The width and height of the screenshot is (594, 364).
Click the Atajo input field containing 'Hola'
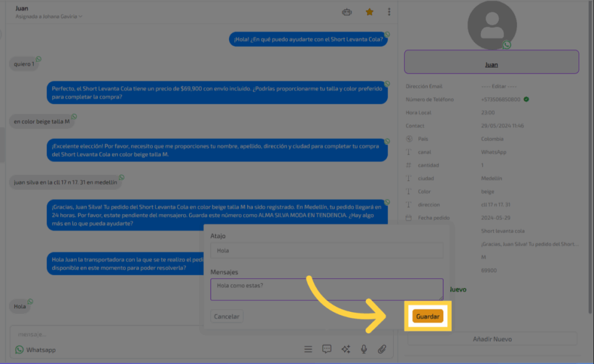click(x=327, y=250)
